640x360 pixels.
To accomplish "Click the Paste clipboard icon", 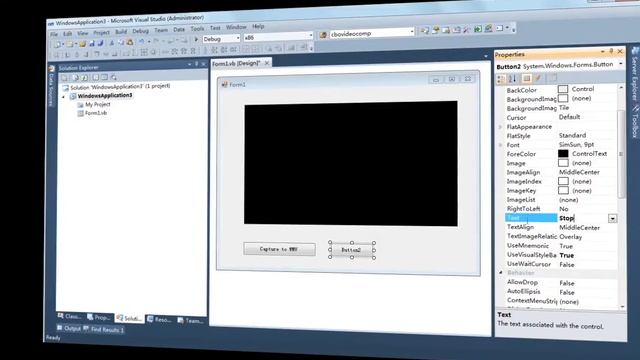I will [x=130, y=42].
